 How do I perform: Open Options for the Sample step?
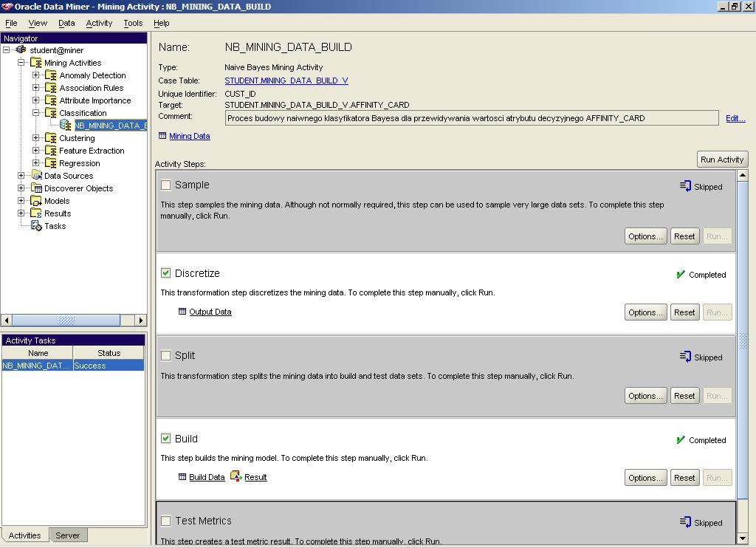click(645, 236)
